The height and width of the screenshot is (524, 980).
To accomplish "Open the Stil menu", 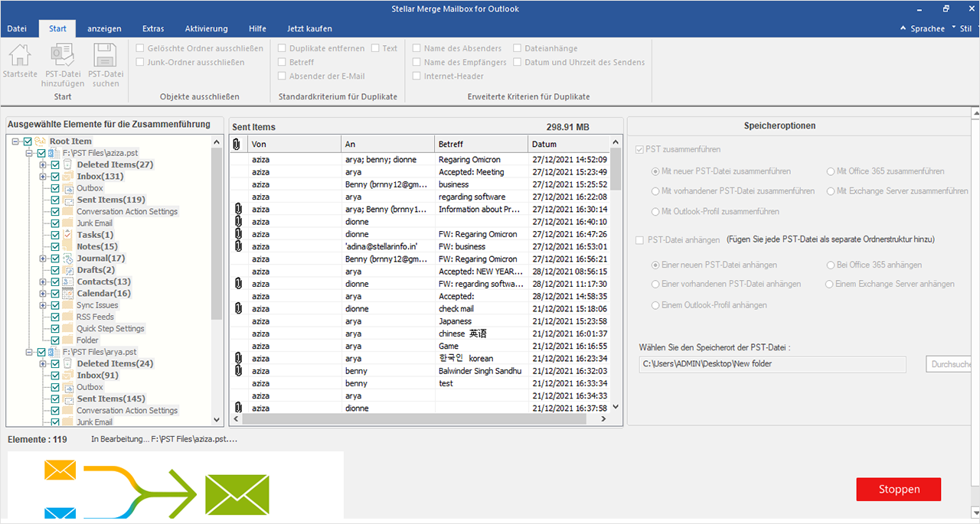I will 965,28.
